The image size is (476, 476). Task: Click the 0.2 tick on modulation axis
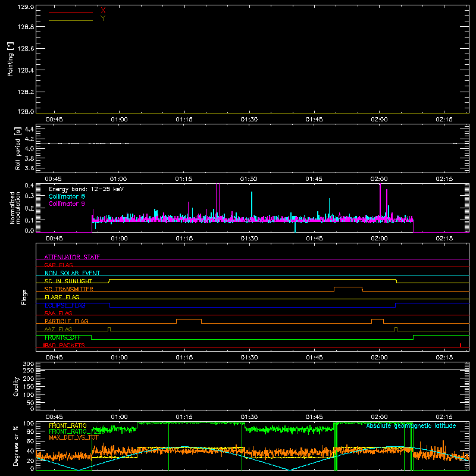click(x=29, y=208)
